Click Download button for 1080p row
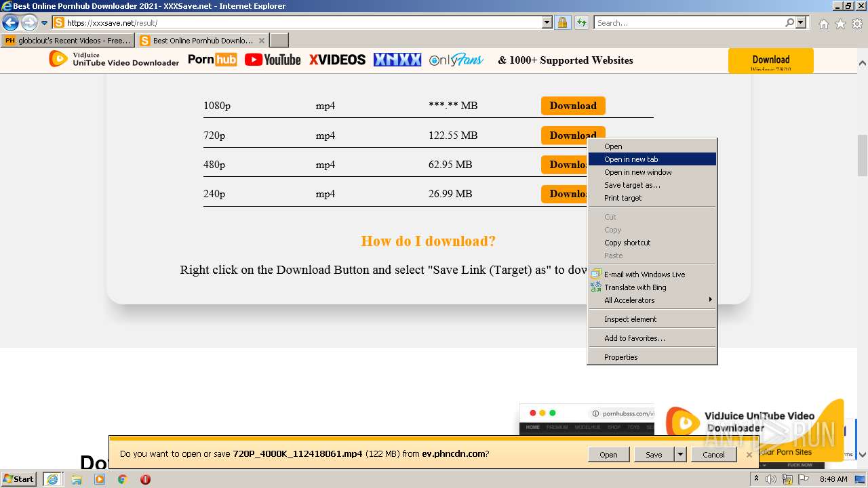This screenshot has height=488, width=868. click(573, 106)
